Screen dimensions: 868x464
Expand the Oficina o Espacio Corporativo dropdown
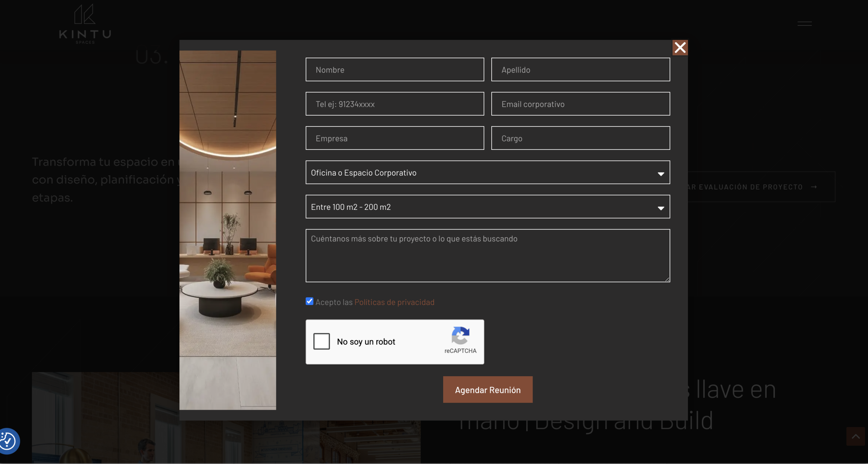pos(488,173)
